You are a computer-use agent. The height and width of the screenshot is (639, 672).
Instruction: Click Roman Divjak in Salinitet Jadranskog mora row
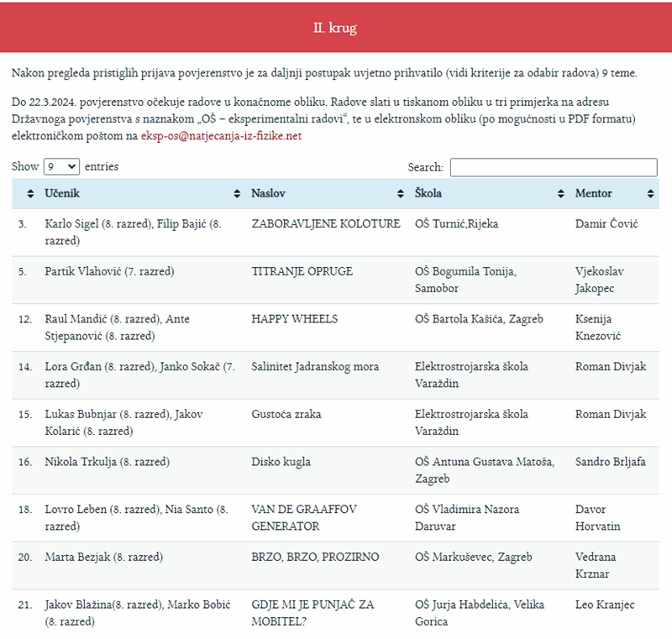point(611,367)
